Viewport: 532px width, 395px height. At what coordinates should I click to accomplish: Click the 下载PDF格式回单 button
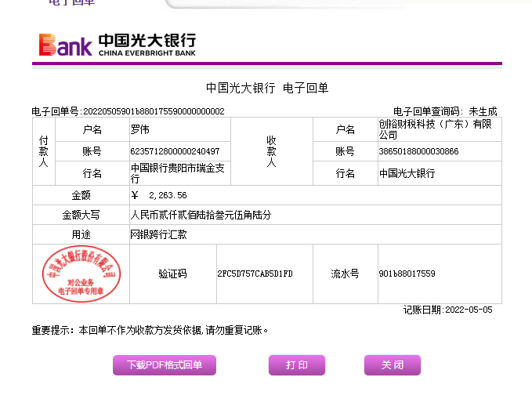[x=165, y=364]
